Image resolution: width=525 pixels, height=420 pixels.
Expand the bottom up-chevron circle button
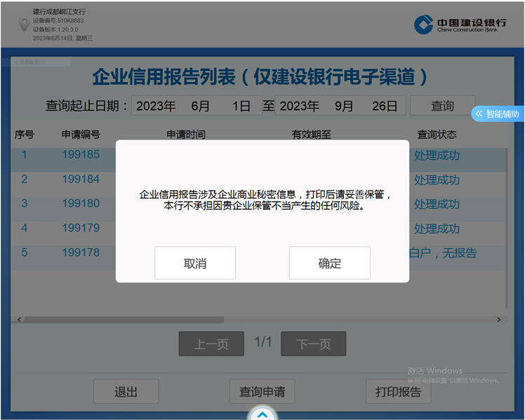[262, 414]
